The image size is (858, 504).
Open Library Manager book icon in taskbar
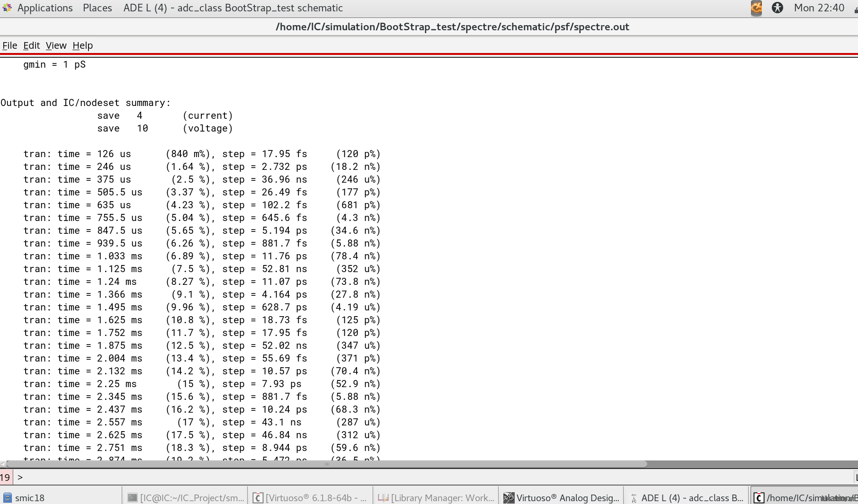(x=383, y=498)
